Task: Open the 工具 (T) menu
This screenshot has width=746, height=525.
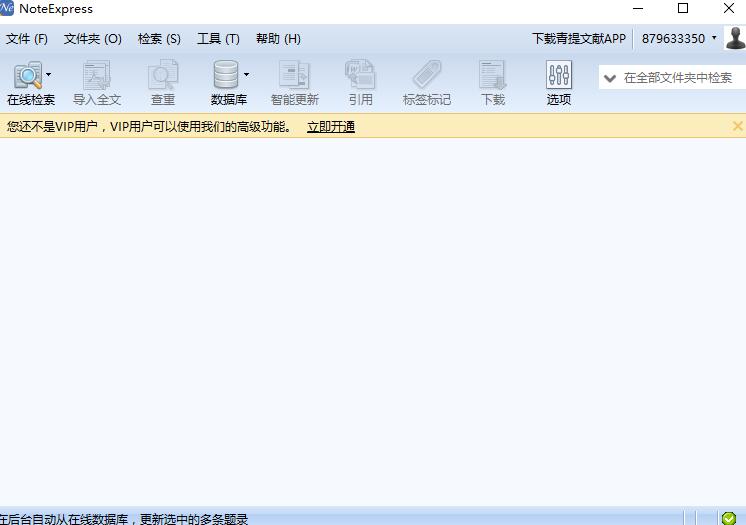Action: (218, 39)
